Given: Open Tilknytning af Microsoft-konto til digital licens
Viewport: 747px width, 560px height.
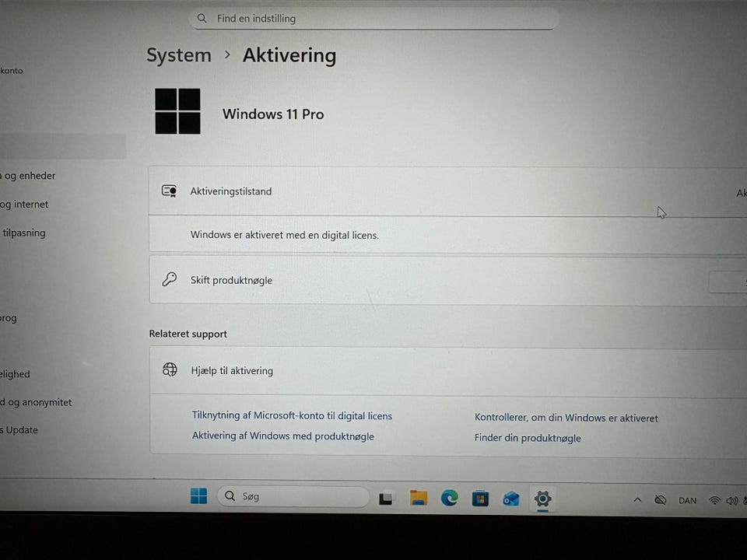Looking at the screenshot, I should point(292,415).
